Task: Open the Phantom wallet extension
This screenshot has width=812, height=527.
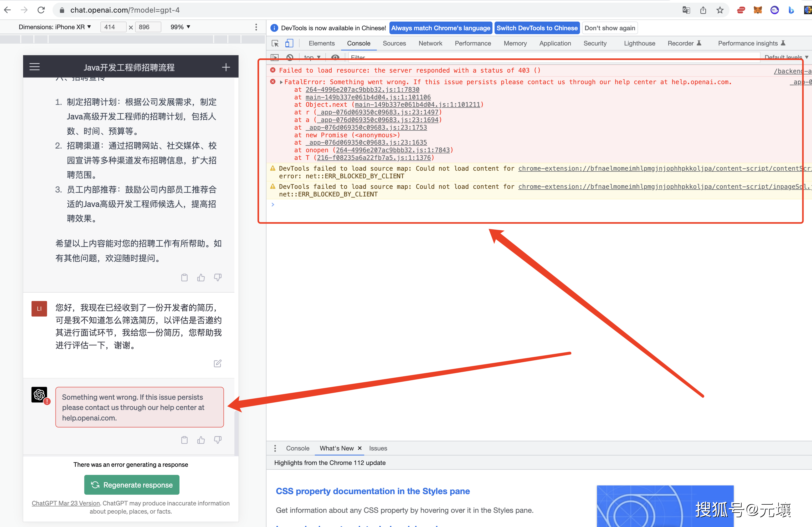Action: click(774, 10)
